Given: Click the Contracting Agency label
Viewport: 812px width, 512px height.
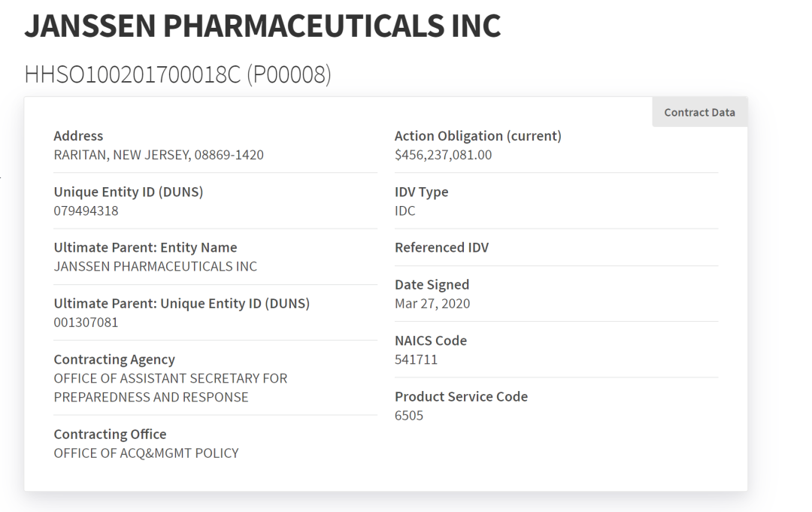Looking at the screenshot, I should [x=114, y=359].
